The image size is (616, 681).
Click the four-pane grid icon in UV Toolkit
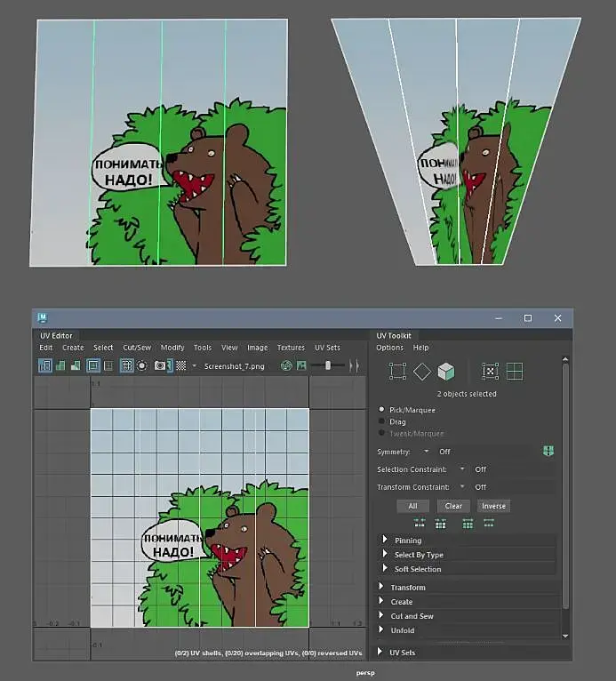[x=515, y=372]
